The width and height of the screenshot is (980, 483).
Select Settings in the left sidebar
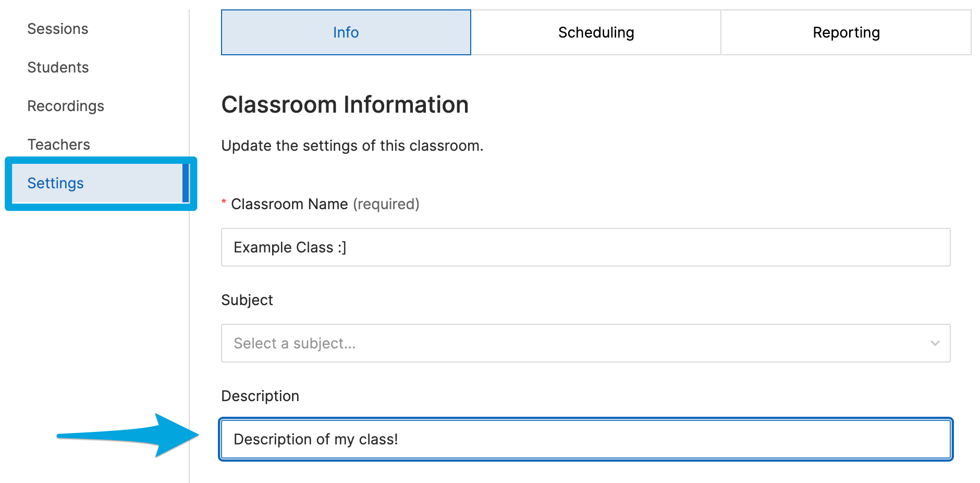pyautogui.click(x=55, y=183)
